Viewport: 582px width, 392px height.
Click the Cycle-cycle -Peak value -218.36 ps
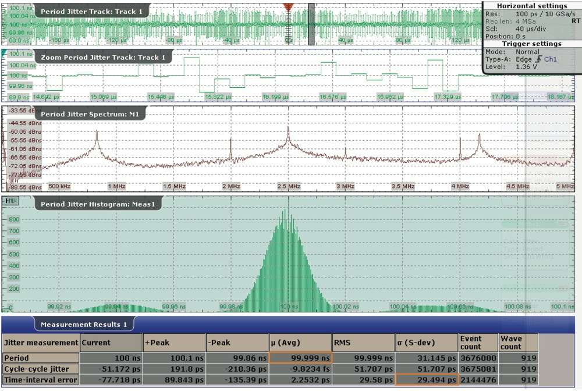pyautogui.click(x=237, y=369)
